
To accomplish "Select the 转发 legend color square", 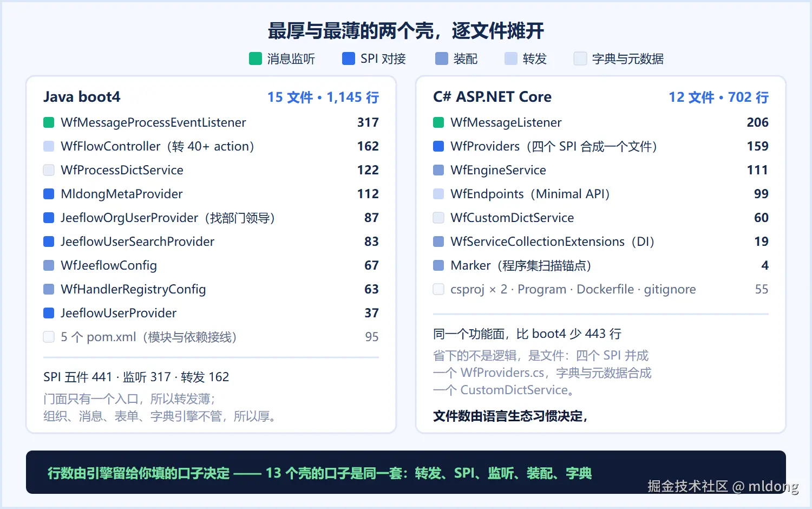I will pos(511,58).
